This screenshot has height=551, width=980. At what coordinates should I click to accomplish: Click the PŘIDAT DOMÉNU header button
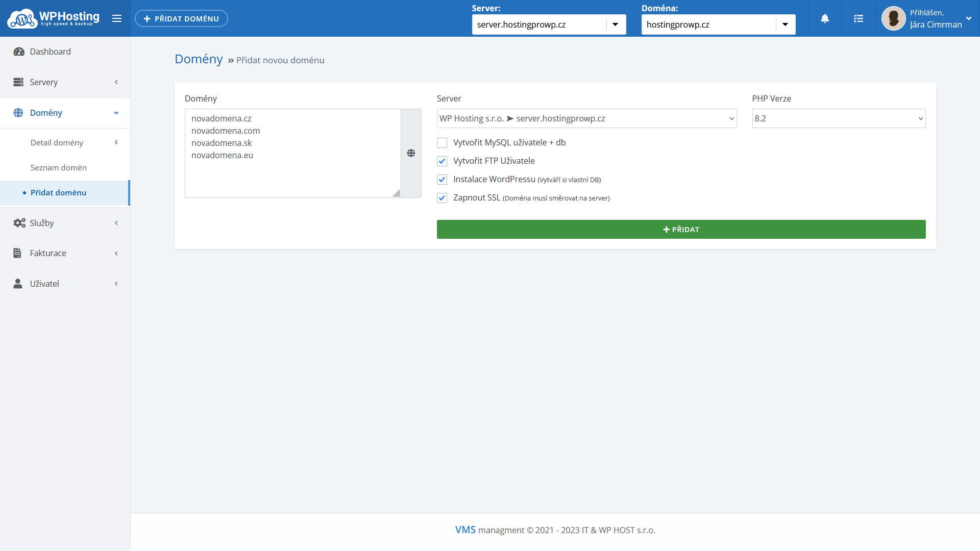click(181, 18)
